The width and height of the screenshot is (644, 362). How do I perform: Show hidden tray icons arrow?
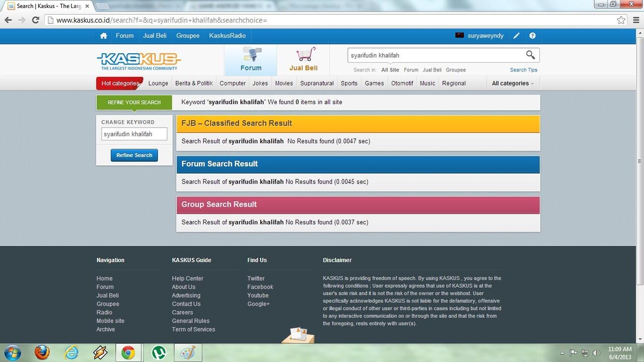click(x=562, y=353)
